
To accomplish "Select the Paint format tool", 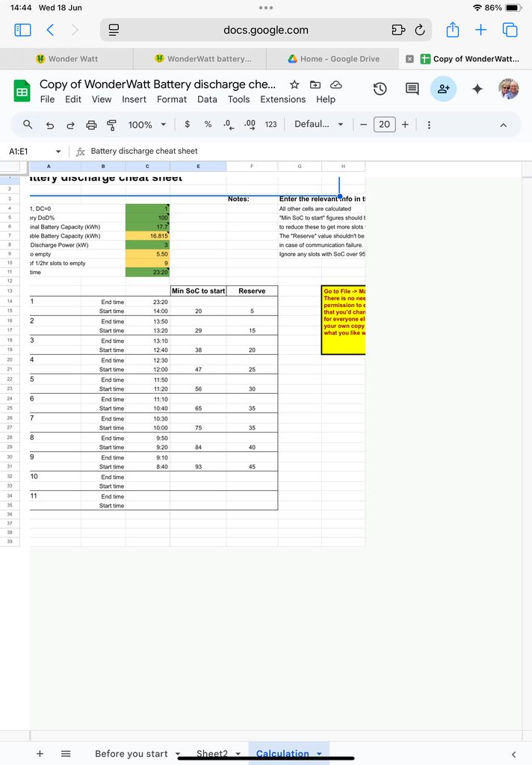I will [x=111, y=125].
